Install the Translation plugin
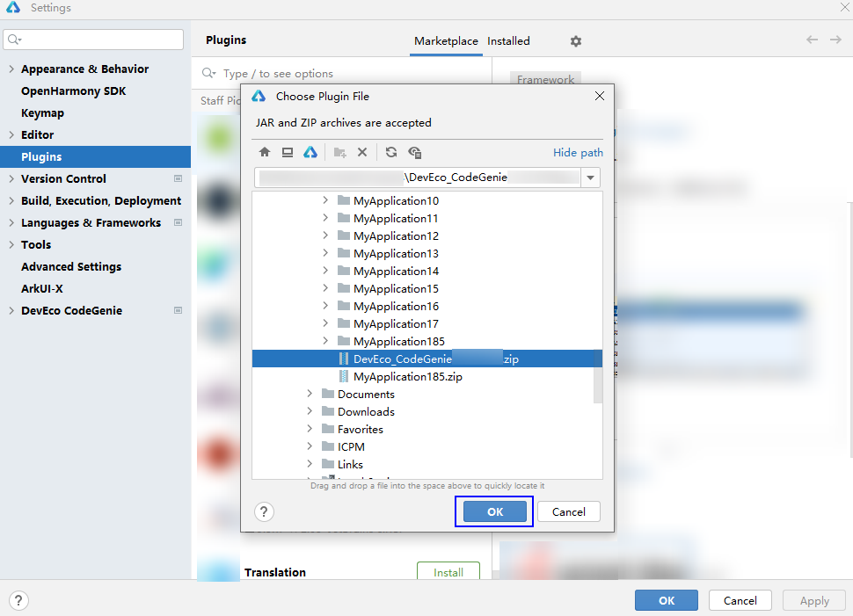The width and height of the screenshot is (853, 616). 448,571
